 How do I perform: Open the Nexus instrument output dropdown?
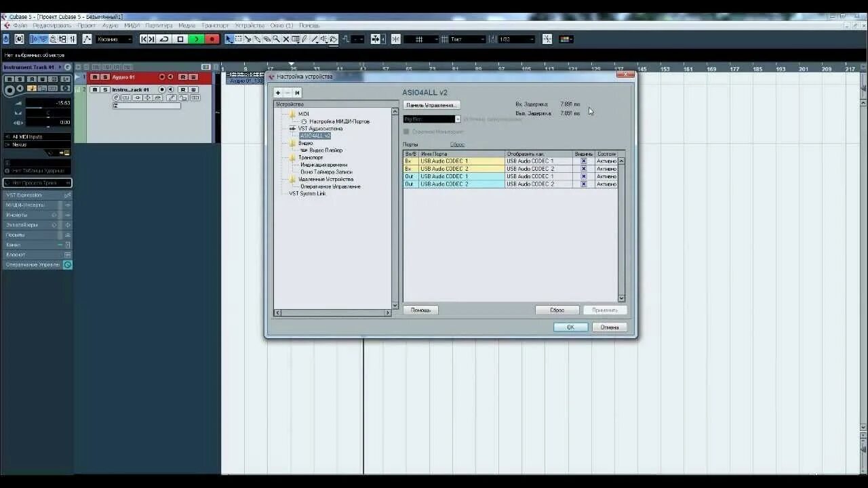pyautogui.click(x=37, y=144)
